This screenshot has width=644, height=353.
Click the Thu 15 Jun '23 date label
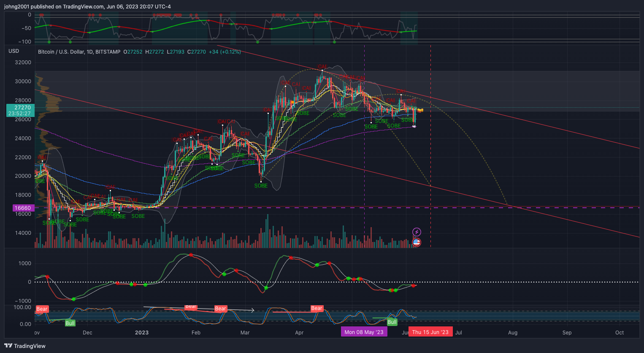click(x=430, y=332)
